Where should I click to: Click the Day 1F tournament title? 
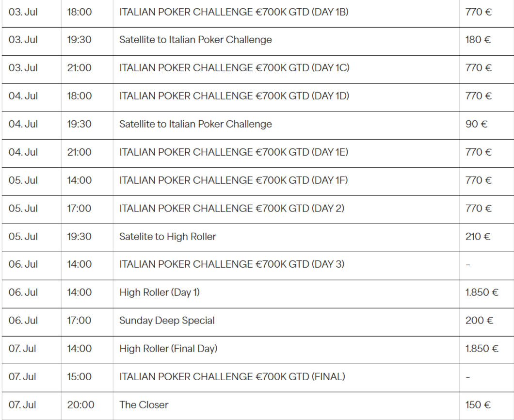pyautogui.click(x=233, y=180)
